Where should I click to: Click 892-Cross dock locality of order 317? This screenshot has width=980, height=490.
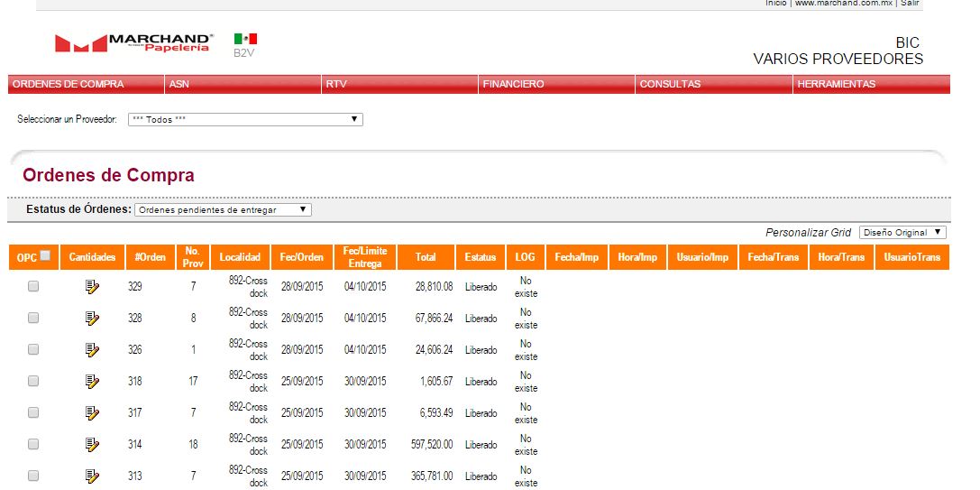click(248, 413)
